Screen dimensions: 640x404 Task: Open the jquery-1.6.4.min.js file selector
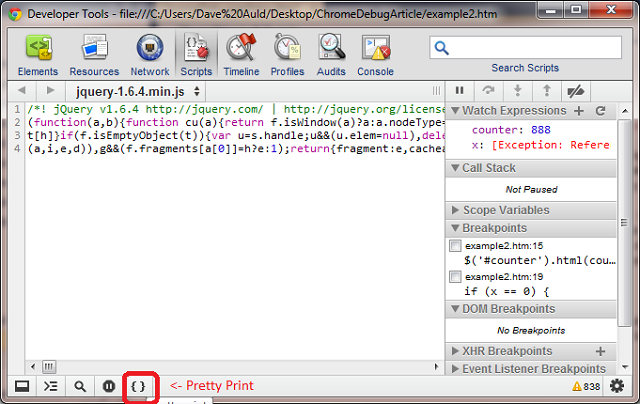tap(136, 91)
